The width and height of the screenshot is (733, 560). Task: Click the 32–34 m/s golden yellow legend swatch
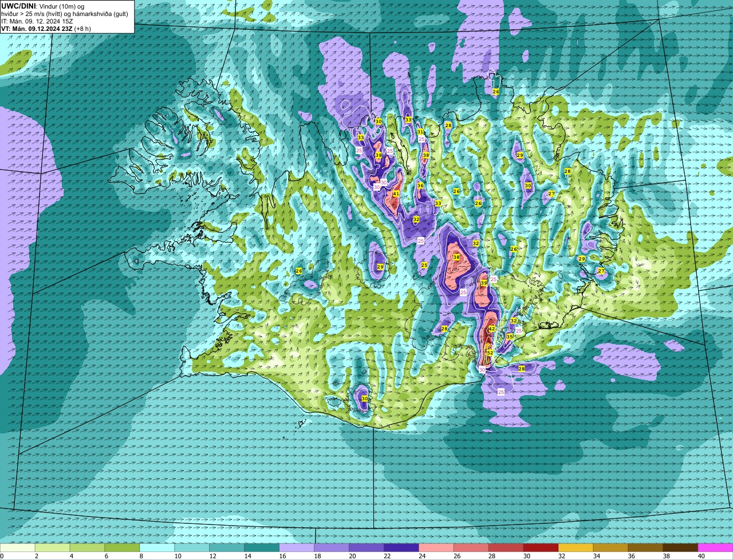click(x=576, y=547)
